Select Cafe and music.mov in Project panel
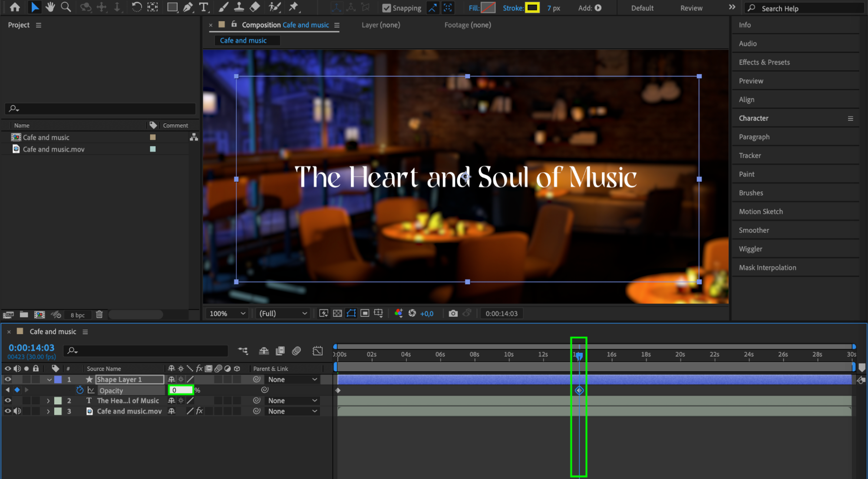 (x=53, y=149)
